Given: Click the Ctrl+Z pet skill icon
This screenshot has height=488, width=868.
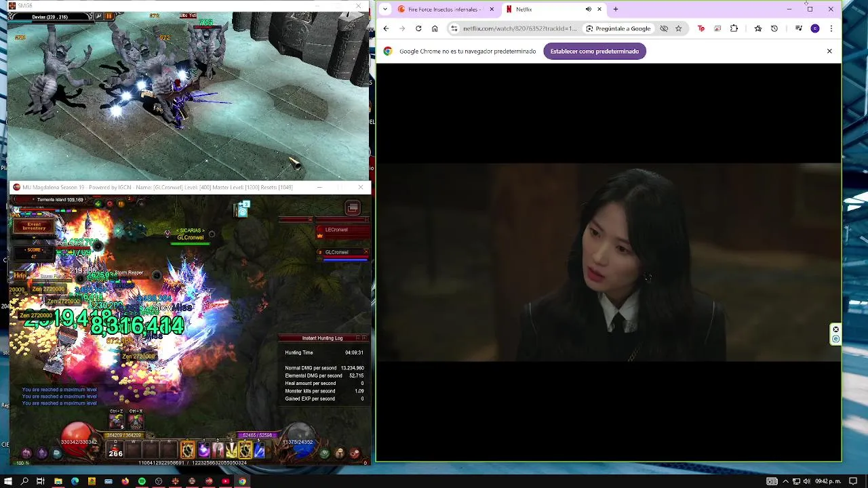Looking at the screenshot, I should coord(117,422).
